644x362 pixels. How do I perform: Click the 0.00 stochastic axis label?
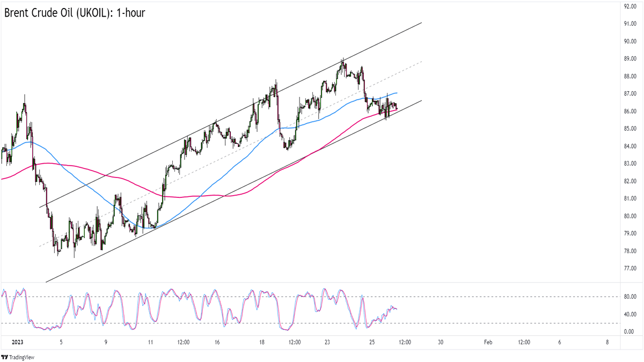629,331
